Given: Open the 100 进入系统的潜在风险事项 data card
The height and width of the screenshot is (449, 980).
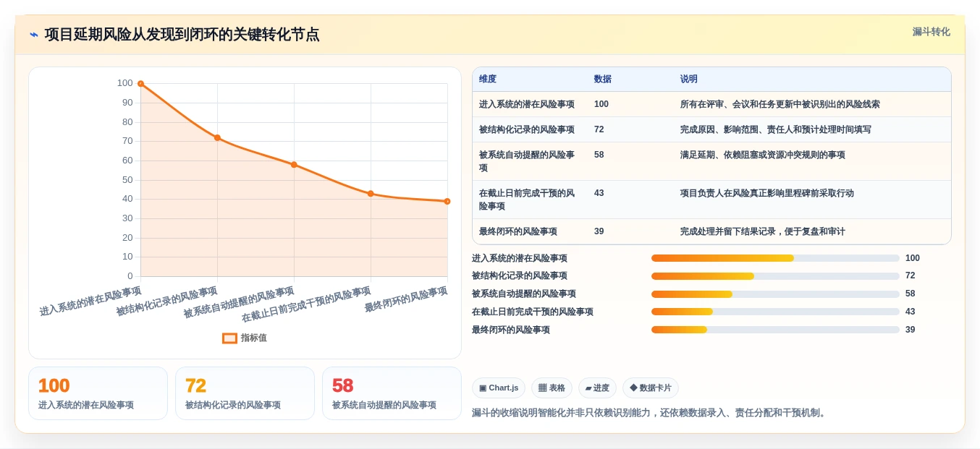Looking at the screenshot, I should [x=98, y=393].
